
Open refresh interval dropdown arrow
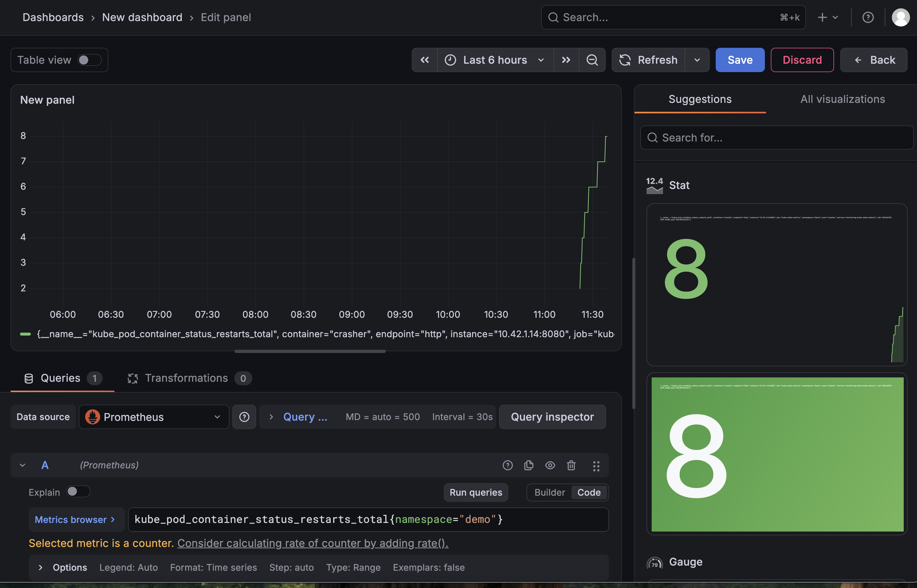pos(697,60)
